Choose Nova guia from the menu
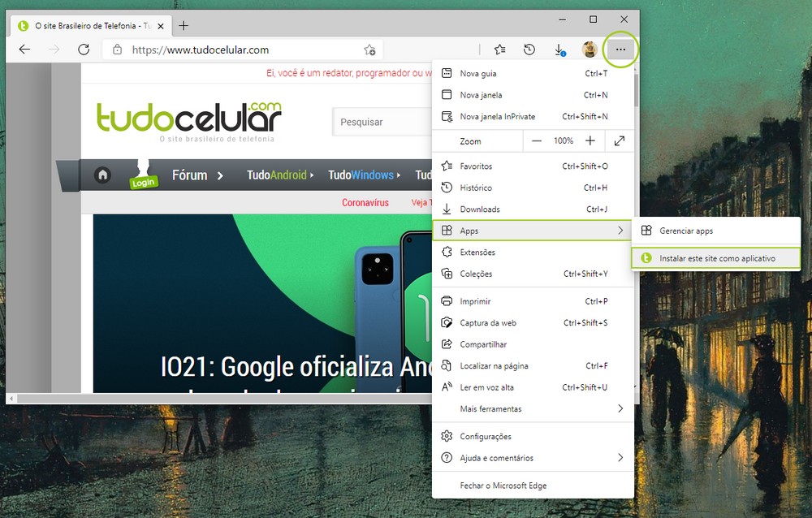Image resolution: width=812 pixels, height=518 pixels. 533,74
